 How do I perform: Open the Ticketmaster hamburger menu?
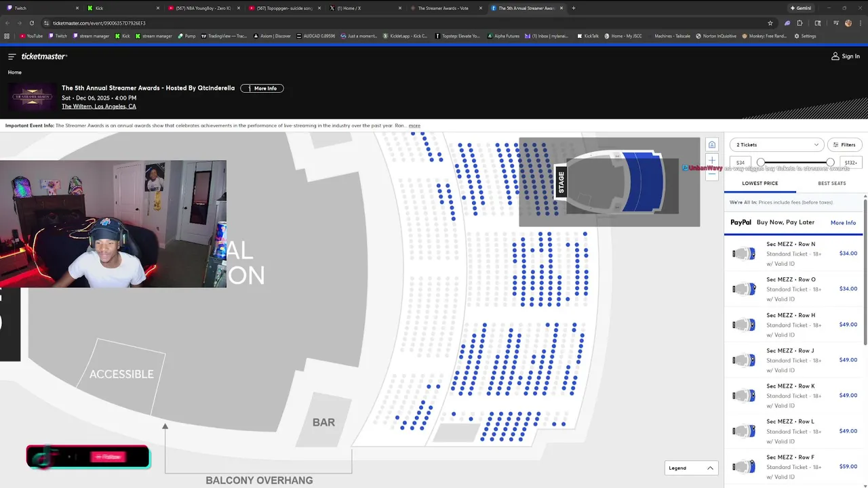[x=12, y=56]
